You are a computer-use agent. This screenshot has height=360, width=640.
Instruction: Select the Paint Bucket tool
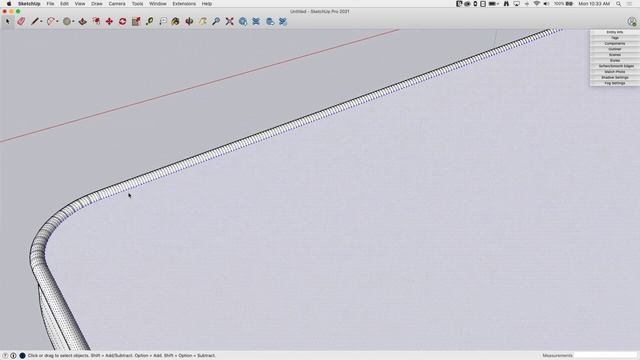pyautogui.click(x=176, y=21)
